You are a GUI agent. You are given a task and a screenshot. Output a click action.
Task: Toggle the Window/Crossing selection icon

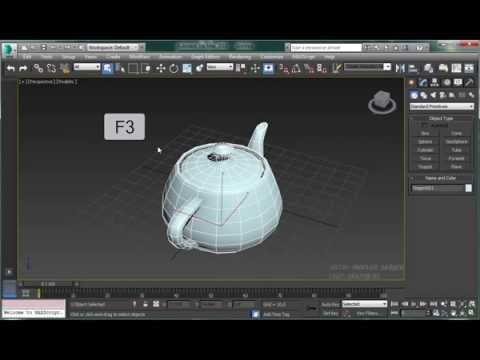146,68
